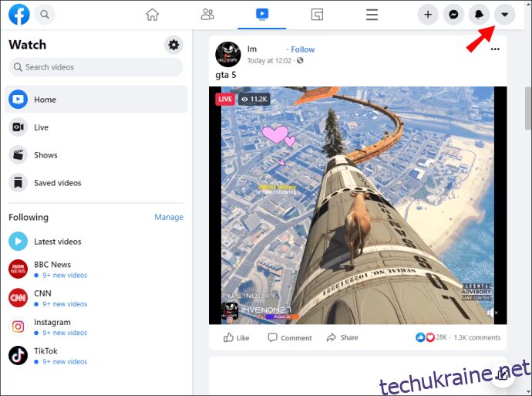This screenshot has width=532, height=396.
Task: View the 28K reactions
Action: (431, 337)
